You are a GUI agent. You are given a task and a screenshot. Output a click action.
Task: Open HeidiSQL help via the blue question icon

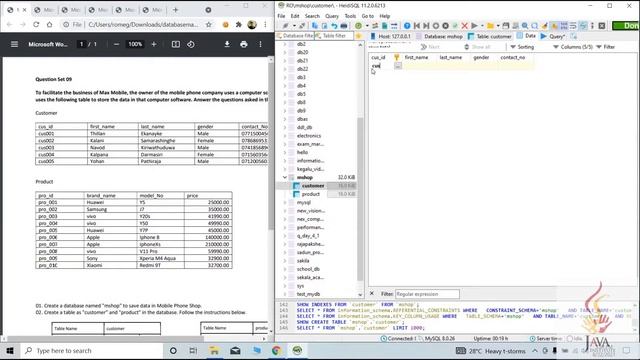point(407,26)
